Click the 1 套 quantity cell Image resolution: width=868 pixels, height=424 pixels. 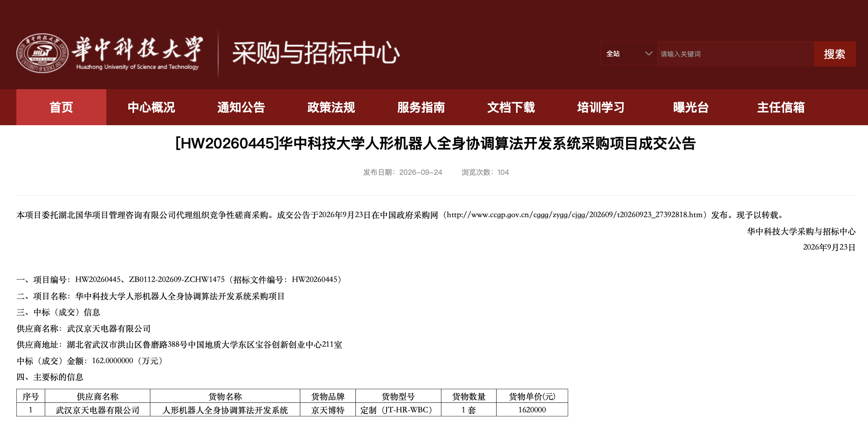click(x=469, y=410)
